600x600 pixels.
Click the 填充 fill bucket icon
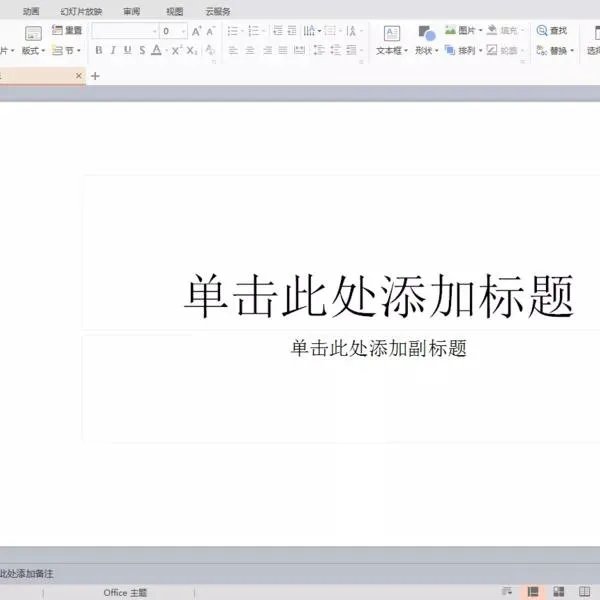[492, 30]
